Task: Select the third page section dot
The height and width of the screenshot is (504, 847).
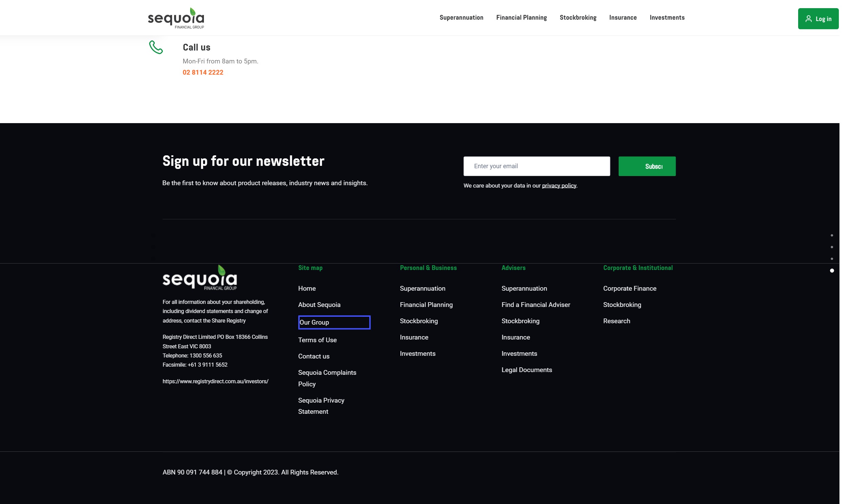Action: (832, 259)
